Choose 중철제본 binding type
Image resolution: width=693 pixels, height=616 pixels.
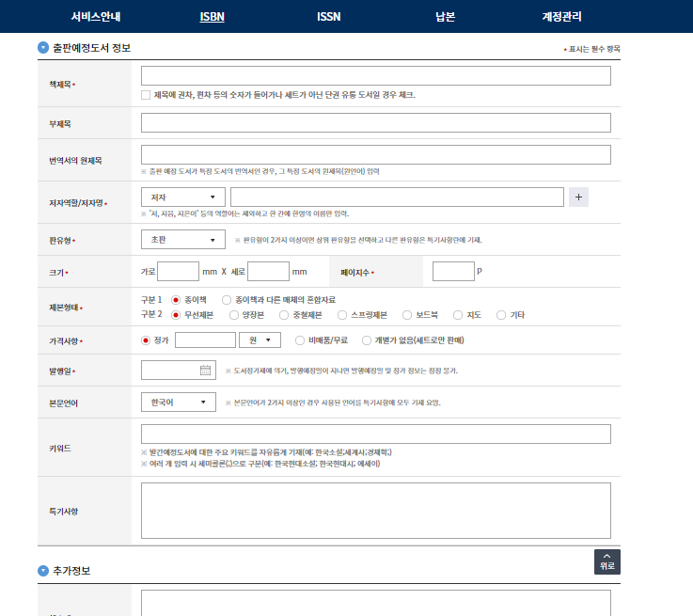coord(284,315)
